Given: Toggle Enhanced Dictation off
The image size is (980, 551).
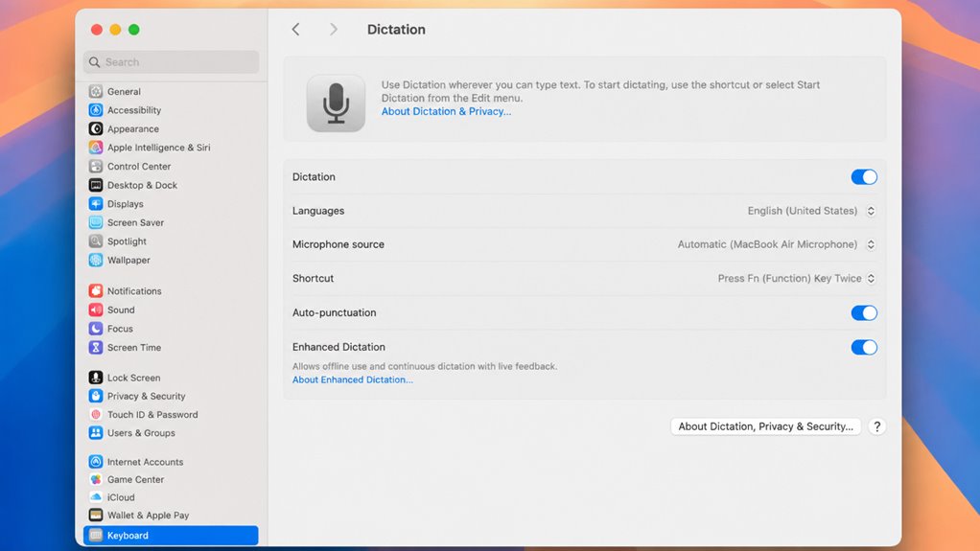Looking at the screenshot, I should 864,347.
